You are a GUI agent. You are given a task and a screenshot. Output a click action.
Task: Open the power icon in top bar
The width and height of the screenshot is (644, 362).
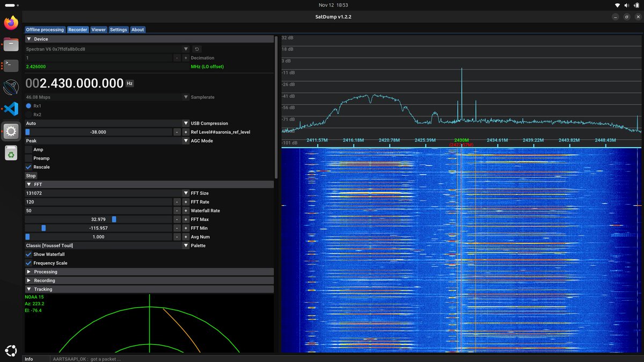click(x=637, y=5)
